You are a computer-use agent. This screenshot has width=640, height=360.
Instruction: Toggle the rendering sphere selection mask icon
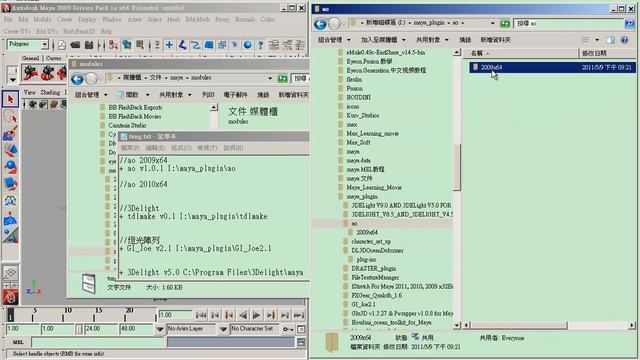coord(247,45)
